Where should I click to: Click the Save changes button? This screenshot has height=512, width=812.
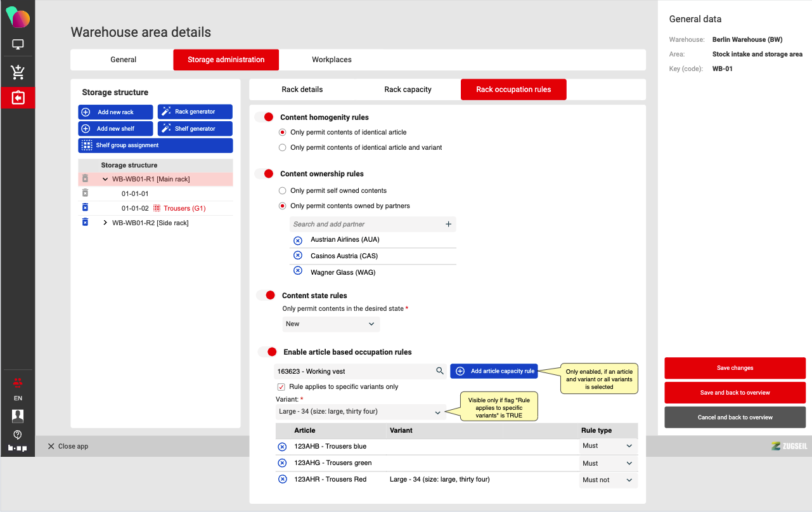point(735,368)
